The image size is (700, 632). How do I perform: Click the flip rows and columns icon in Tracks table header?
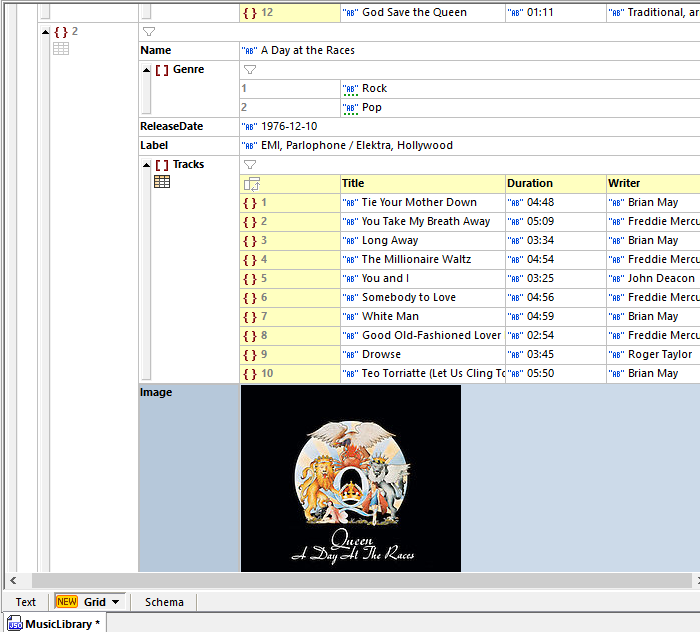click(251, 184)
